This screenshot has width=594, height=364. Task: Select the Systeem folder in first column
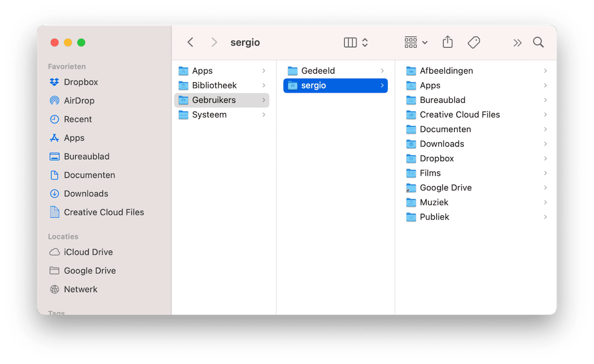(x=209, y=115)
